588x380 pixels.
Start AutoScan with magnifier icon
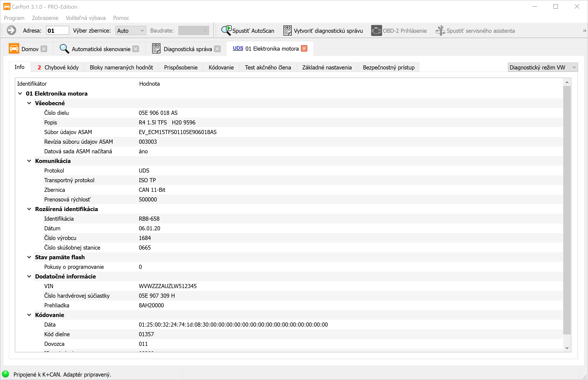[226, 31]
